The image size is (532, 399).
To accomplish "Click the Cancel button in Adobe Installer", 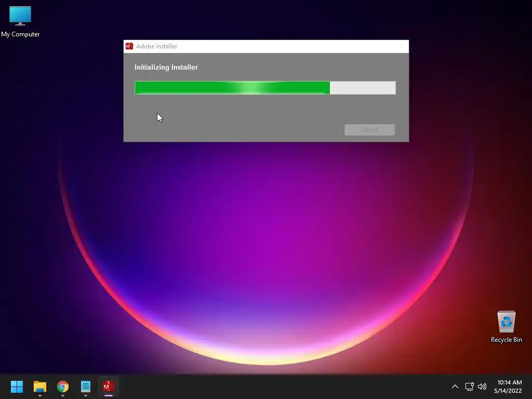I will tap(369, 130).
